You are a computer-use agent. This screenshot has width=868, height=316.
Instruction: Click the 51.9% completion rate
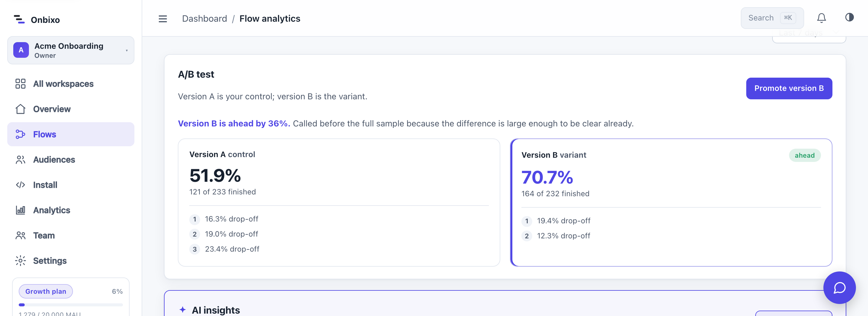pos(215,175)
